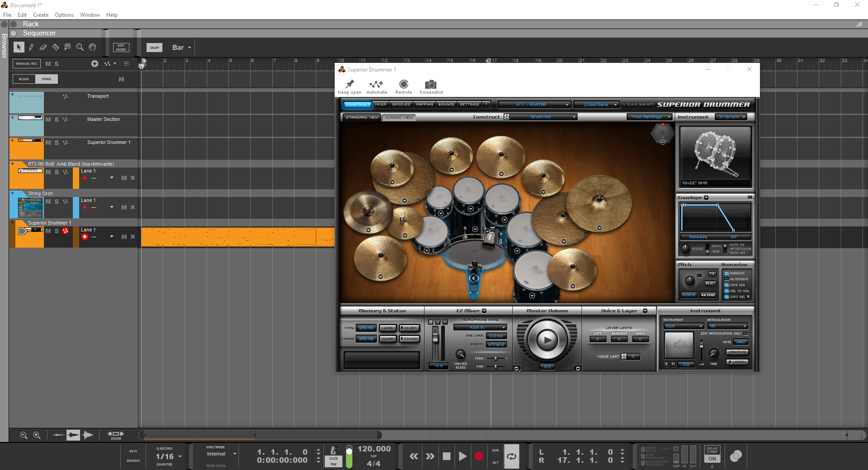Click the tempo field showing 120.000

coord(374,449)
